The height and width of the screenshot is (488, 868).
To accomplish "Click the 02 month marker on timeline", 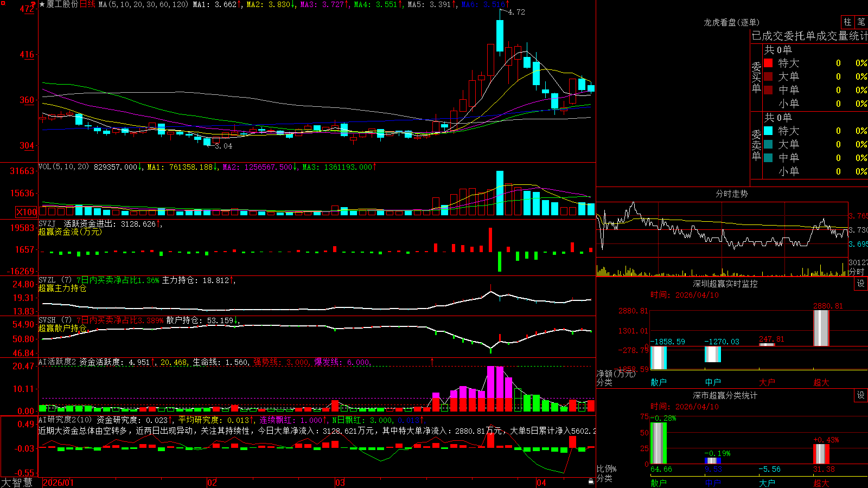I will (212, 483).
